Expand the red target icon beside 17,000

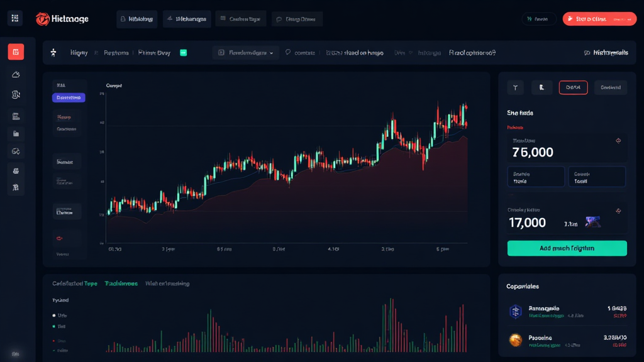[x=618, y=211]
